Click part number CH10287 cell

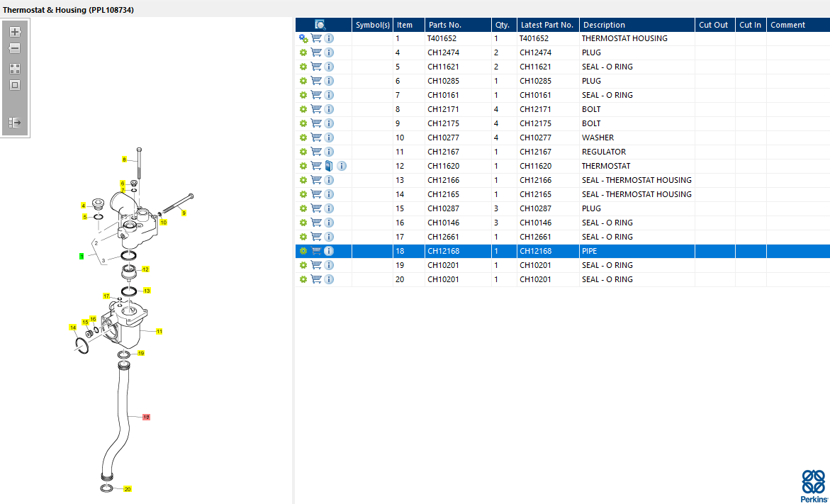pyautogui.click(x=458, y=208)
